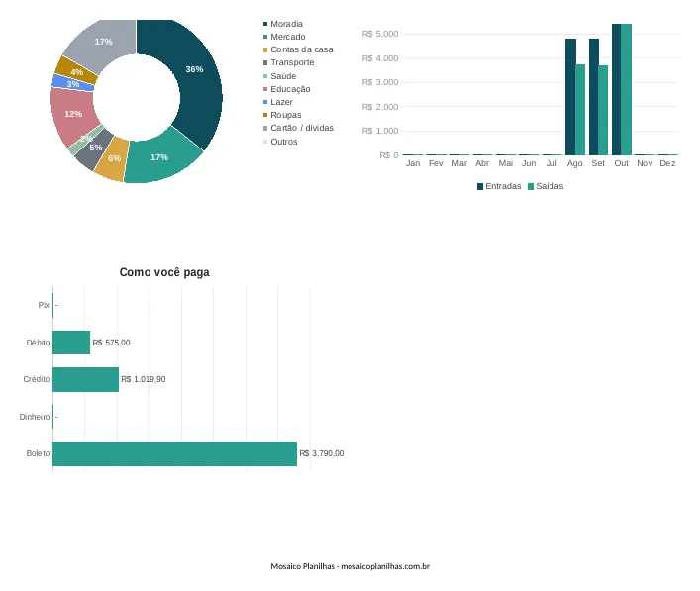Click the Entradas legend item

pyautogui.click(x=499, y=186)
